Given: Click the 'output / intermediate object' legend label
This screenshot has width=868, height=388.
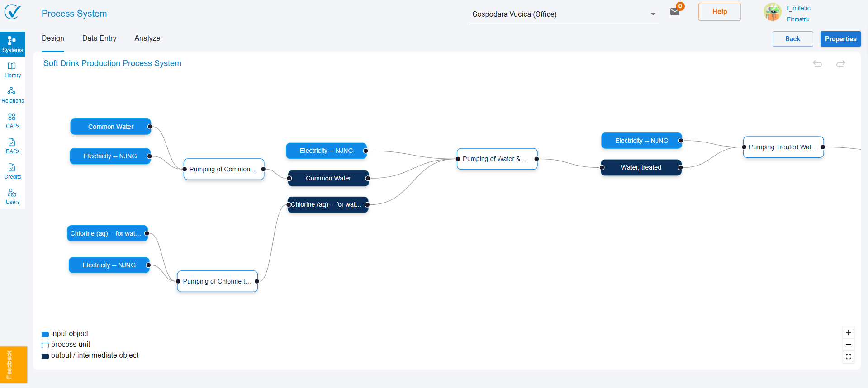Looking at the screenshot, I should click(95, 355).
